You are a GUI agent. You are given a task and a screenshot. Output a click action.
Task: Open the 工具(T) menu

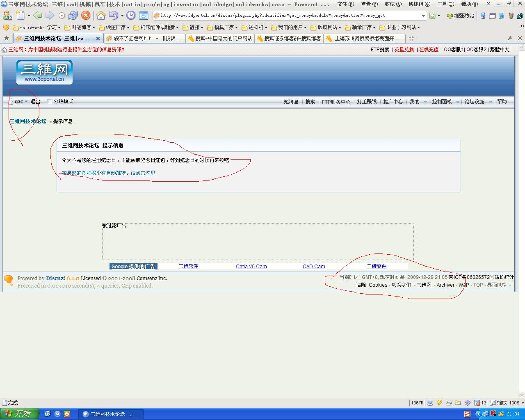point(445,4)
